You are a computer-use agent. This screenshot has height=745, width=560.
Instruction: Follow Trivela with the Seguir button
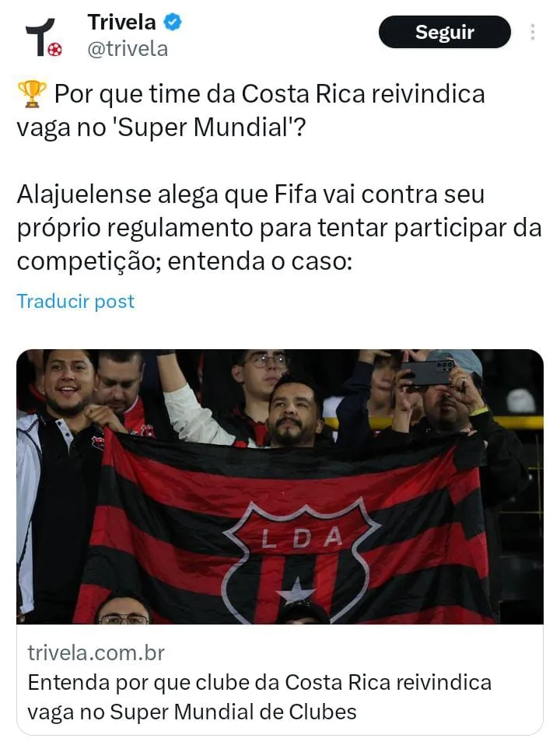tap(444, 32)
